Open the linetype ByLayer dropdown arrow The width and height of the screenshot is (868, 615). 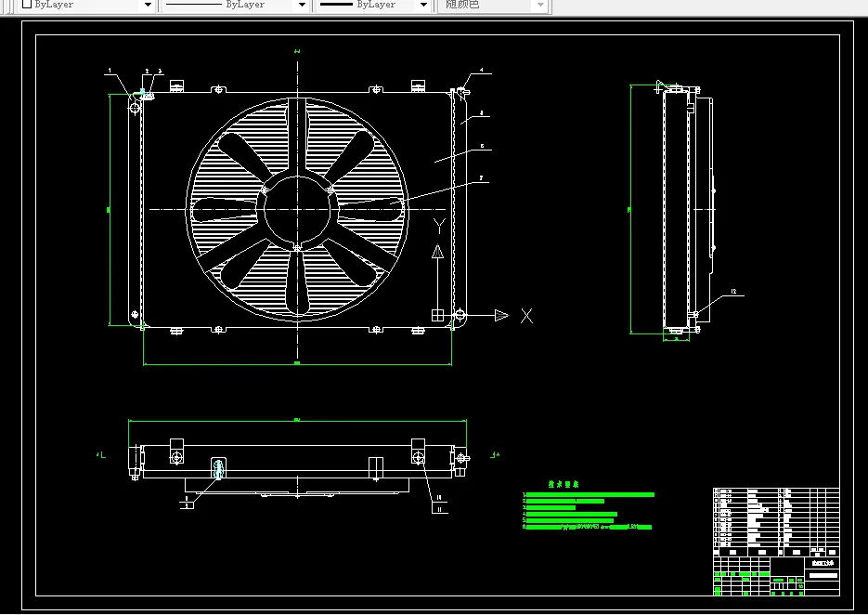(x=302, y=5)
